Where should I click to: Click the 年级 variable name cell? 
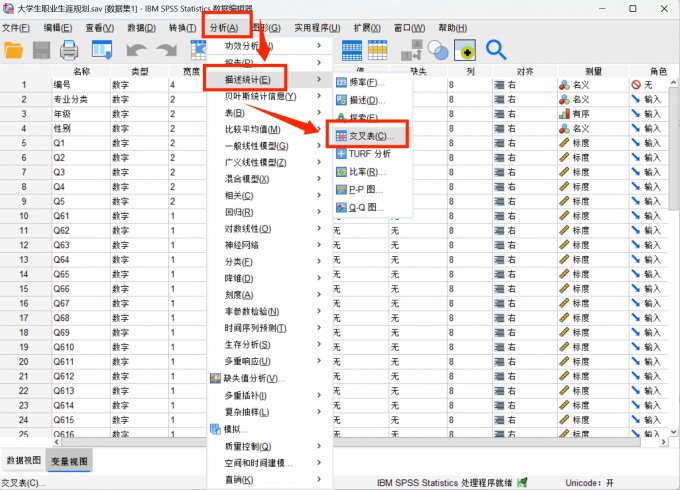[x=81, y=114]
